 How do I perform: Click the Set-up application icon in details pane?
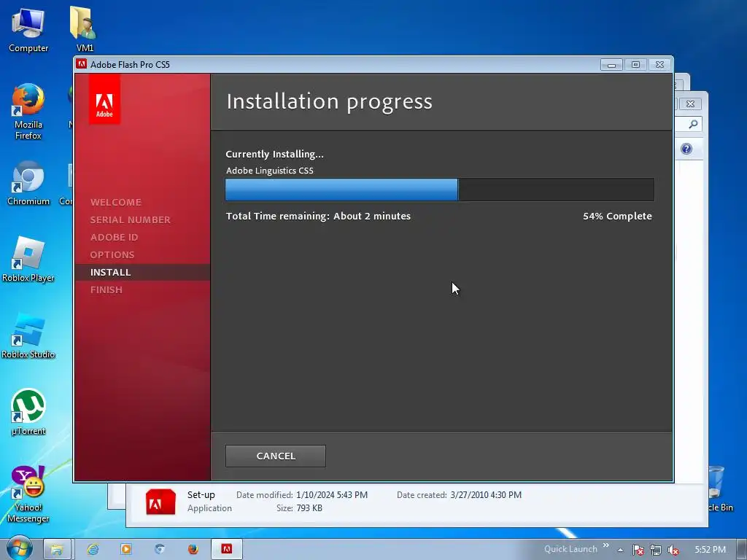(x=160, y=502)
